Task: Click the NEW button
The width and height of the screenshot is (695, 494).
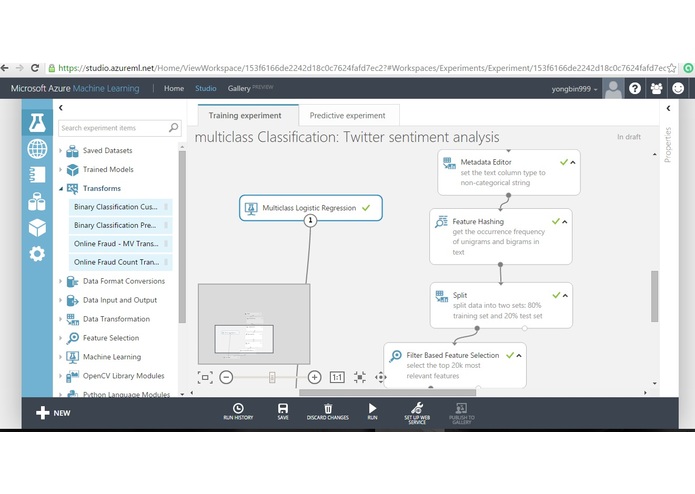Action: click(x=53, y=413)
